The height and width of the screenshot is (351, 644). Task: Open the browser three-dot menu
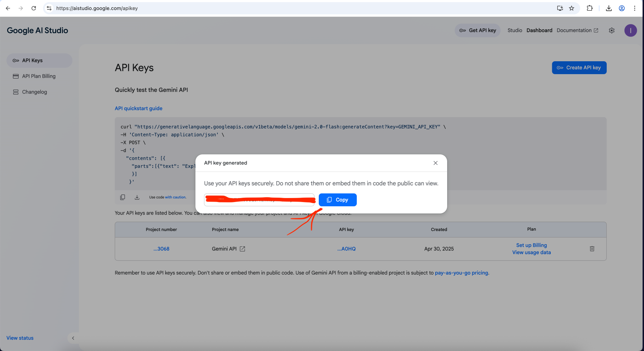[x=635, y=8]
